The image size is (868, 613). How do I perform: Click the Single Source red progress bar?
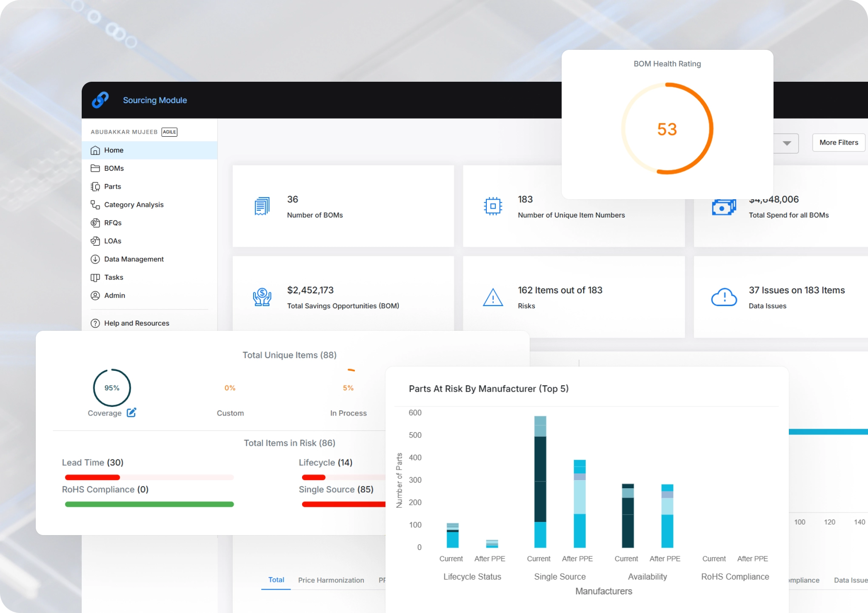(x=343, y=504)
